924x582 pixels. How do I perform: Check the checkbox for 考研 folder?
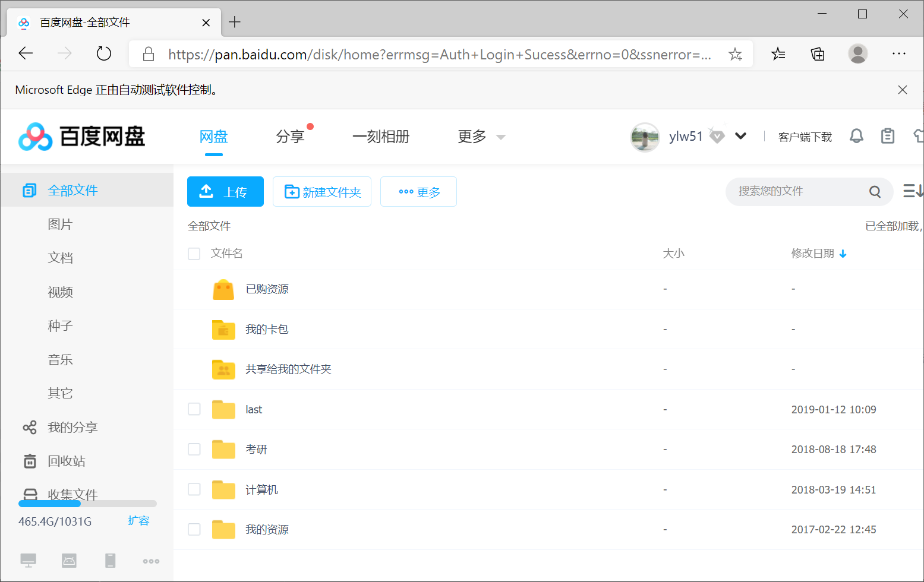194,449
